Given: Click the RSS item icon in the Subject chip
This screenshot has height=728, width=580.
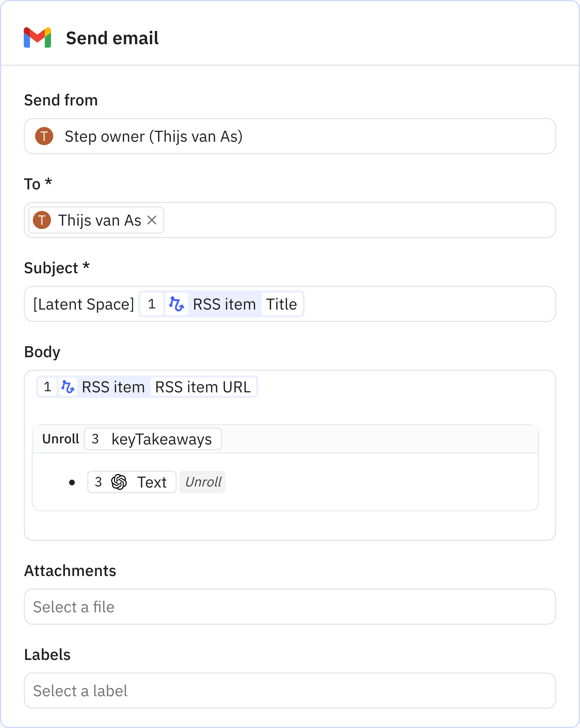Looking at the screenshot, I should point(176,304).
